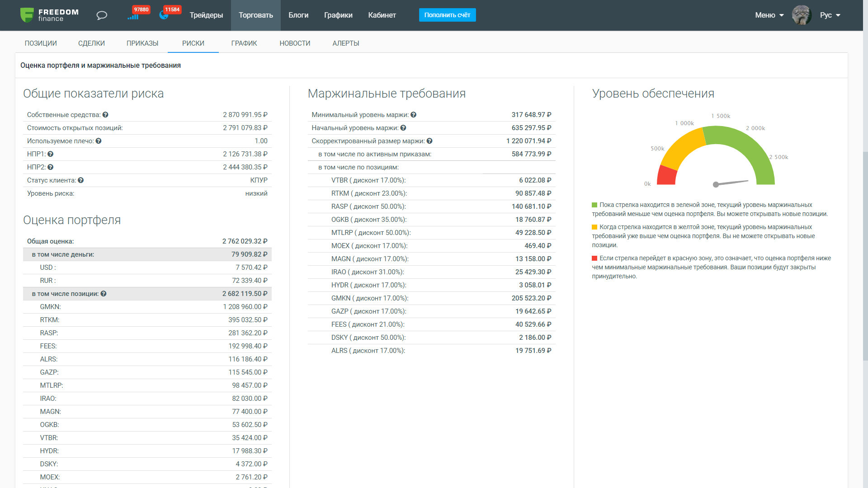Click the в том числе по активным приказам row
Screen dimensions: 868x488
click(431, 154)
